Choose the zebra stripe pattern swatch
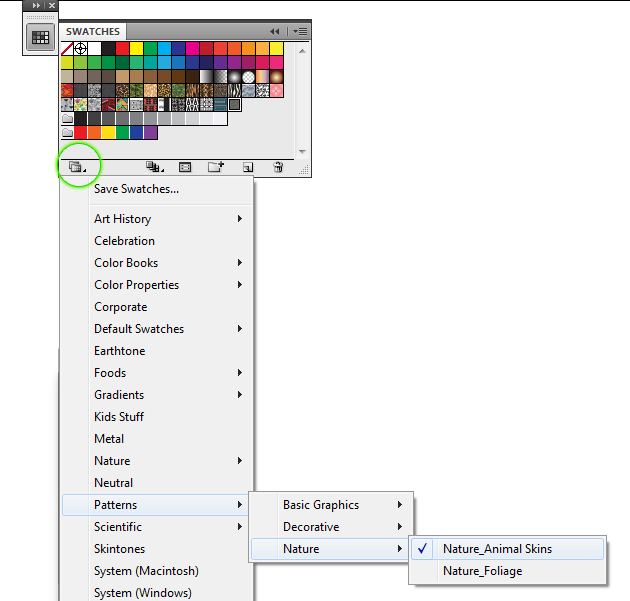Screen dimensions: 630x601 [234, 90]
